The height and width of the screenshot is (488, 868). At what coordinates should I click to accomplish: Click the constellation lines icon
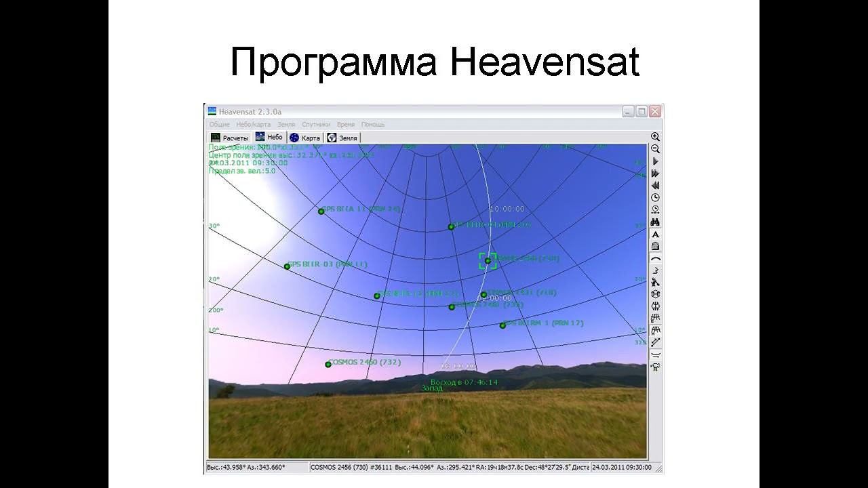point(655,270)
